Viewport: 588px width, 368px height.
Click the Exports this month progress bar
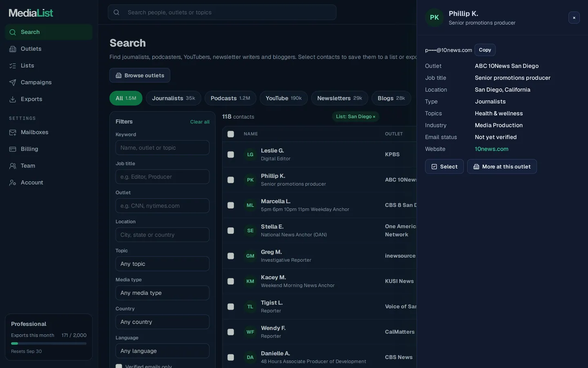tap(49, 343)
